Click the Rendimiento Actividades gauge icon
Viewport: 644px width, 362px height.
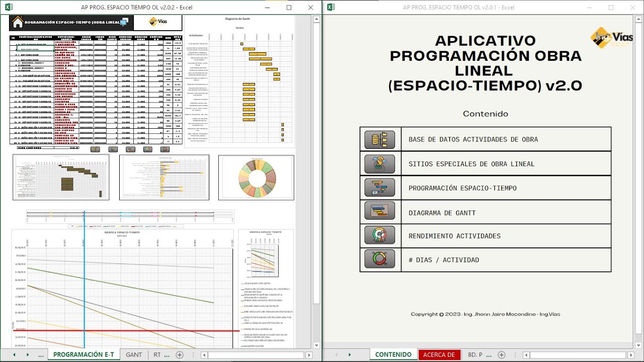pos(380,236)
